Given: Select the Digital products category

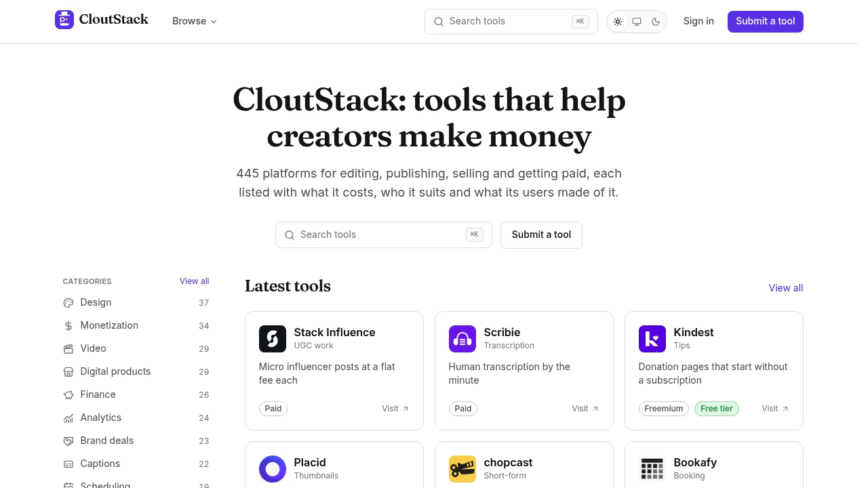Looking at the screenshot, I should click(136, 371).
